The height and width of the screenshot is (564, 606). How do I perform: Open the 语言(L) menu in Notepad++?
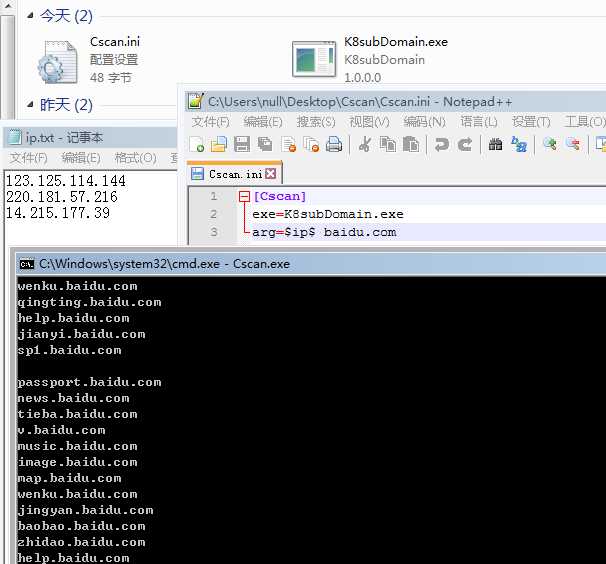click(478, 122)
